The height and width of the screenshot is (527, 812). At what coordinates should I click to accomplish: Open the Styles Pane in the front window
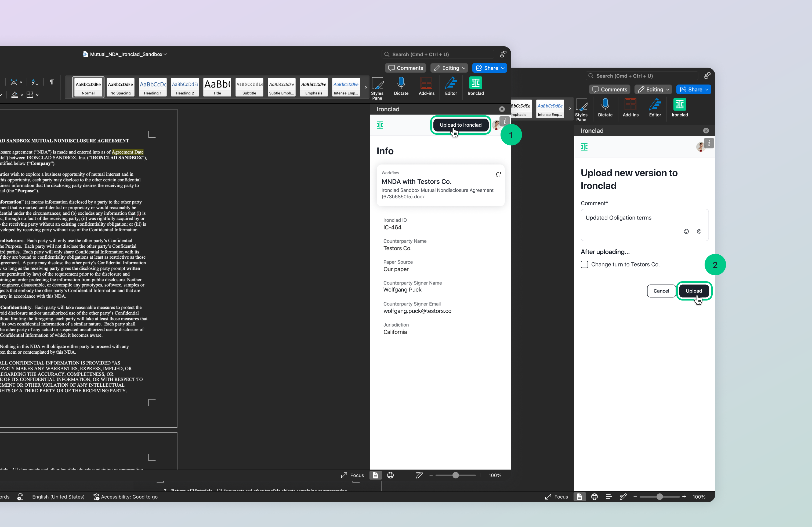pyautogui.click(x=377, y=88)
